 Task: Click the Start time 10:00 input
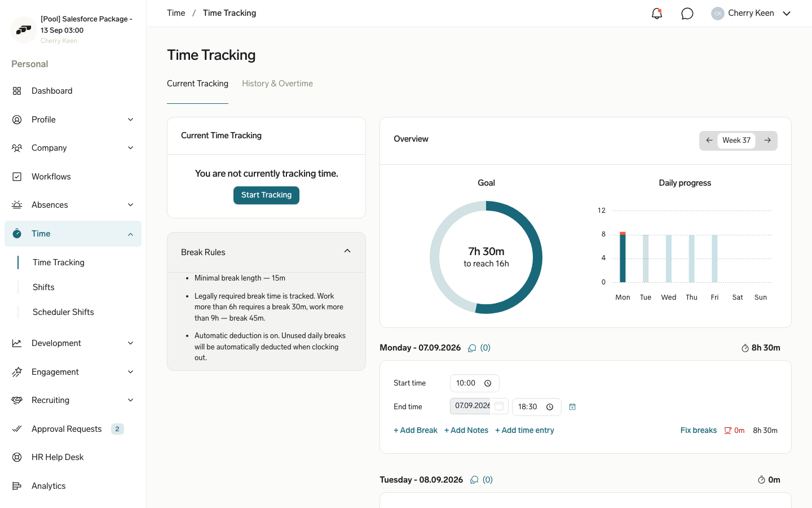[x=475, y=383]
